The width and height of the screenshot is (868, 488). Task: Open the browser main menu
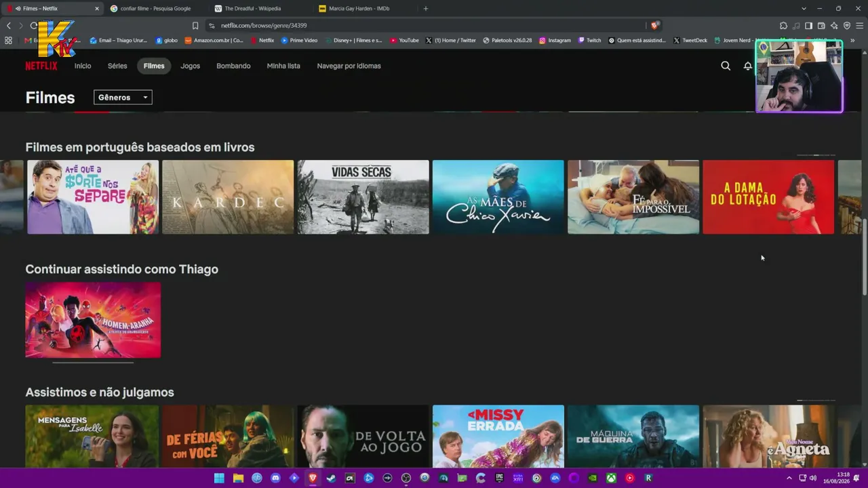point(860,26)
